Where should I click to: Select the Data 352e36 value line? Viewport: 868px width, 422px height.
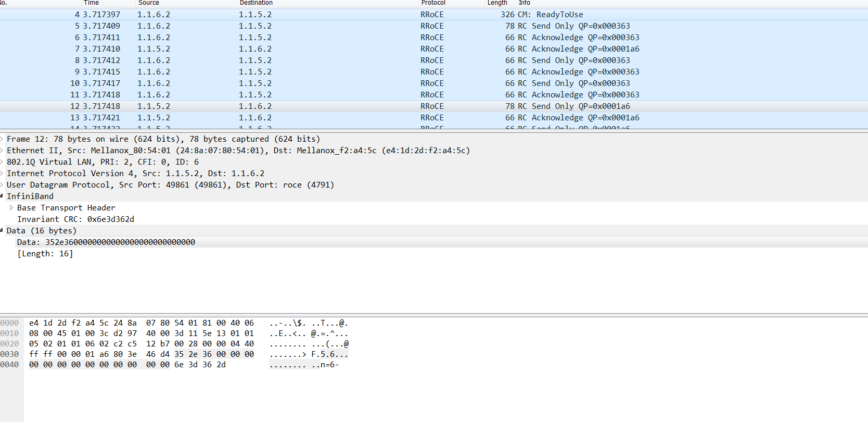pyautogui.click(x=106, y=242)
